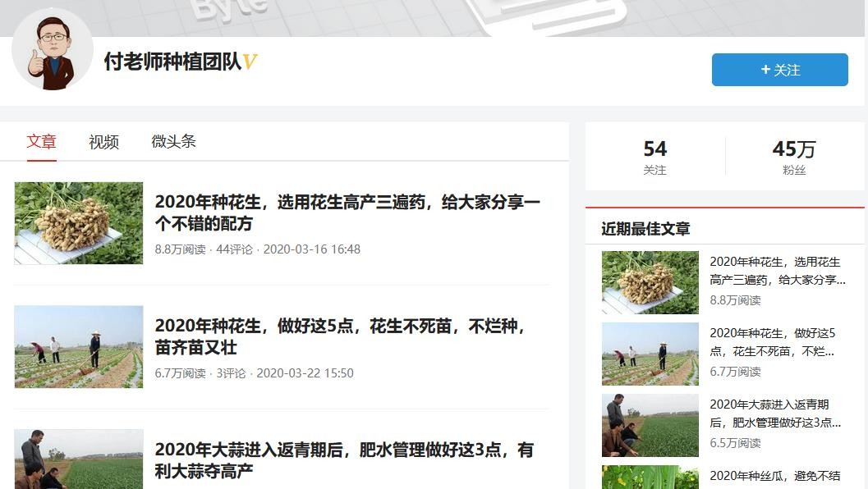Viewport: 868px width, 489px height.
Task: Switch to the 文章 tab
Action: click(41, 141)
